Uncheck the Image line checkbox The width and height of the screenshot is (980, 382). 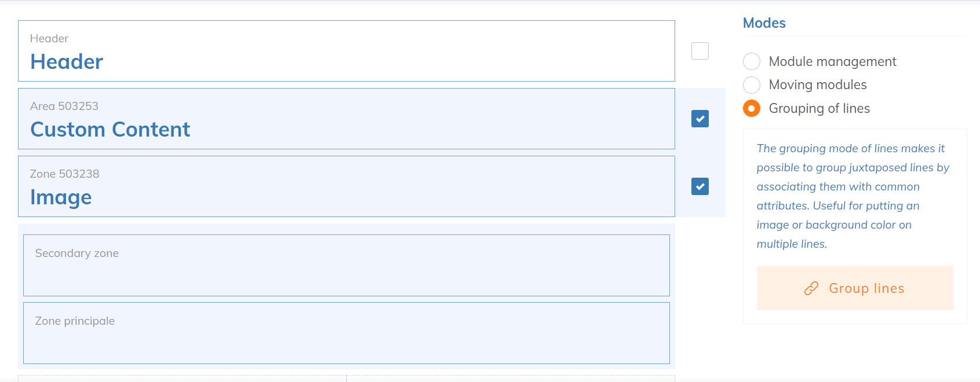pos(700,186)
